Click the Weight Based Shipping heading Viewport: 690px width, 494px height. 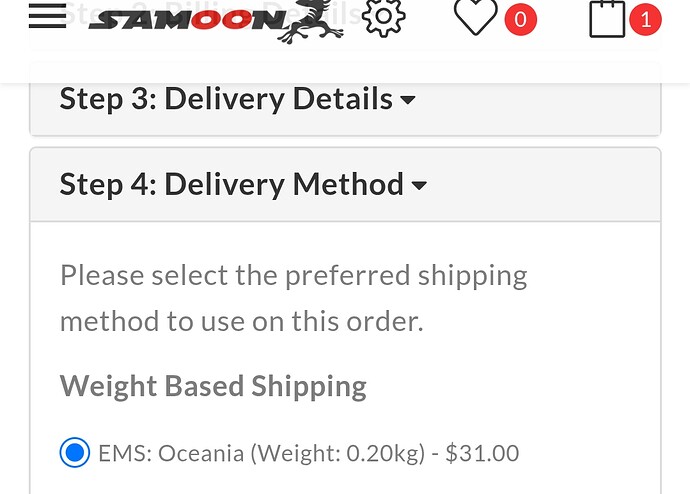pyautogui.click(x=213, y=386)
